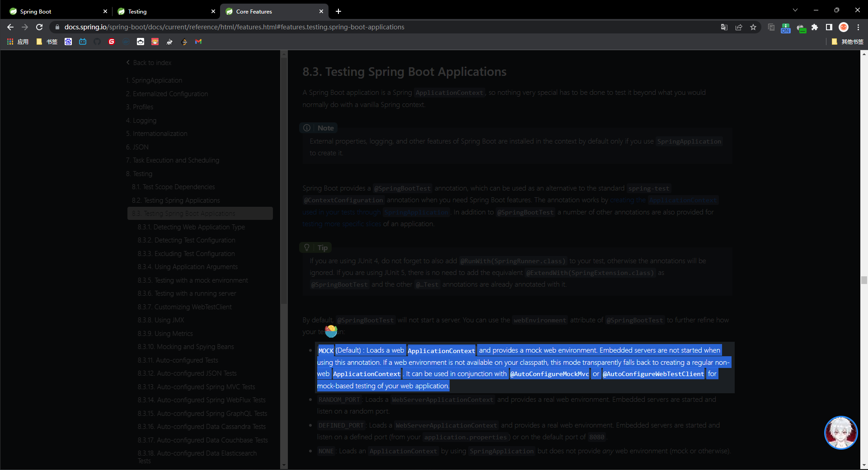This screenshot has width=868, height=470.
Task: View site information via the lock icon
Action: pyautogui.click(x=57, y=27)
